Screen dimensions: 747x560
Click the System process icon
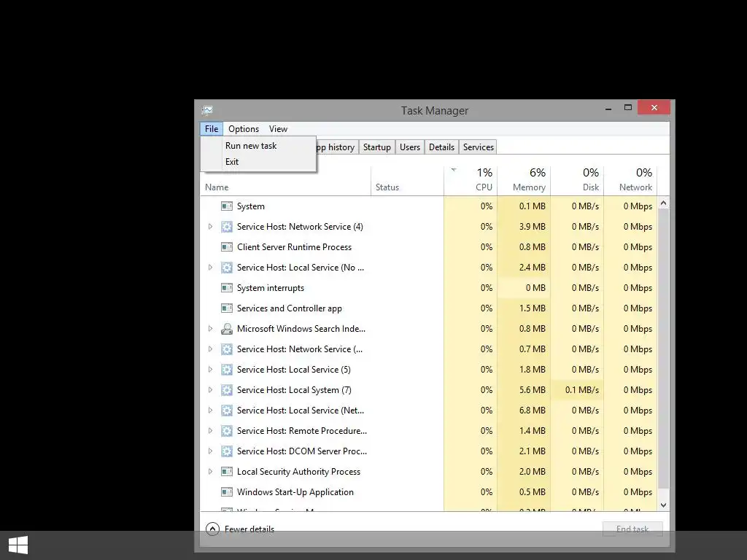(x=227, y=206)
